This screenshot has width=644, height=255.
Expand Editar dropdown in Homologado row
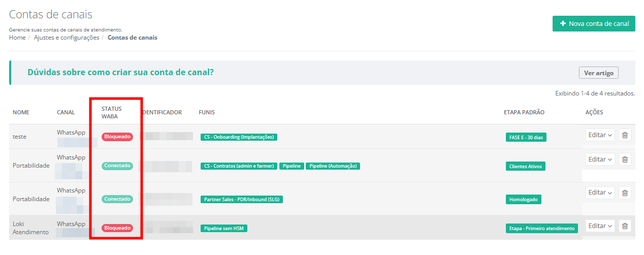600,193
